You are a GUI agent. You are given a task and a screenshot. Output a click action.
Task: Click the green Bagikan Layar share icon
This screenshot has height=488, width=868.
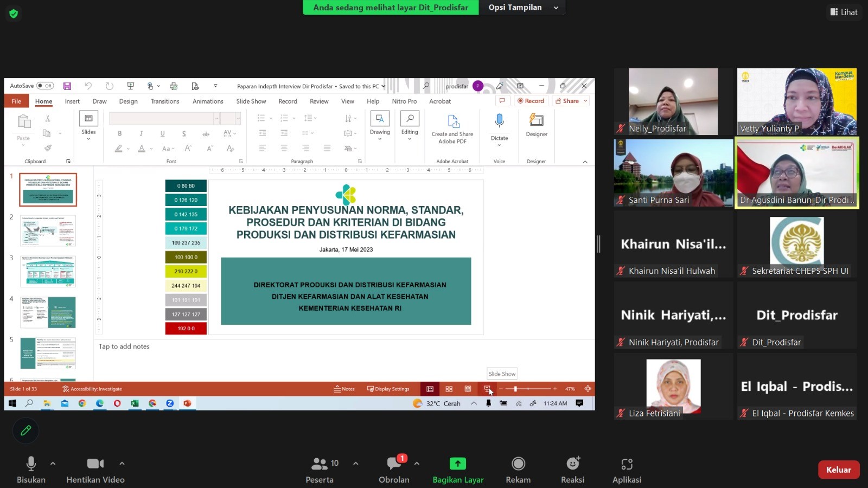tap(457, 464)
